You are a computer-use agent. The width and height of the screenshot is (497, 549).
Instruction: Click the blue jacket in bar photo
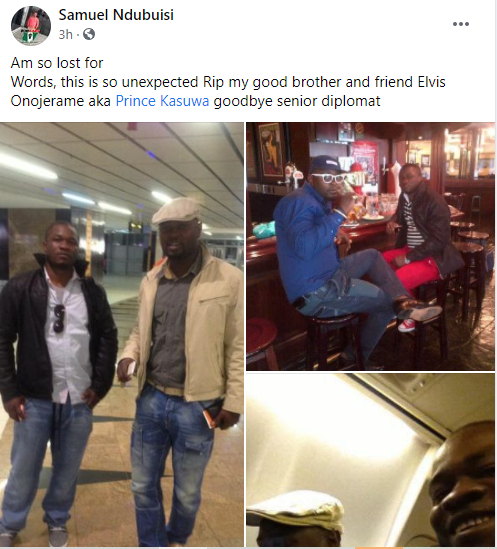[307, 242]
